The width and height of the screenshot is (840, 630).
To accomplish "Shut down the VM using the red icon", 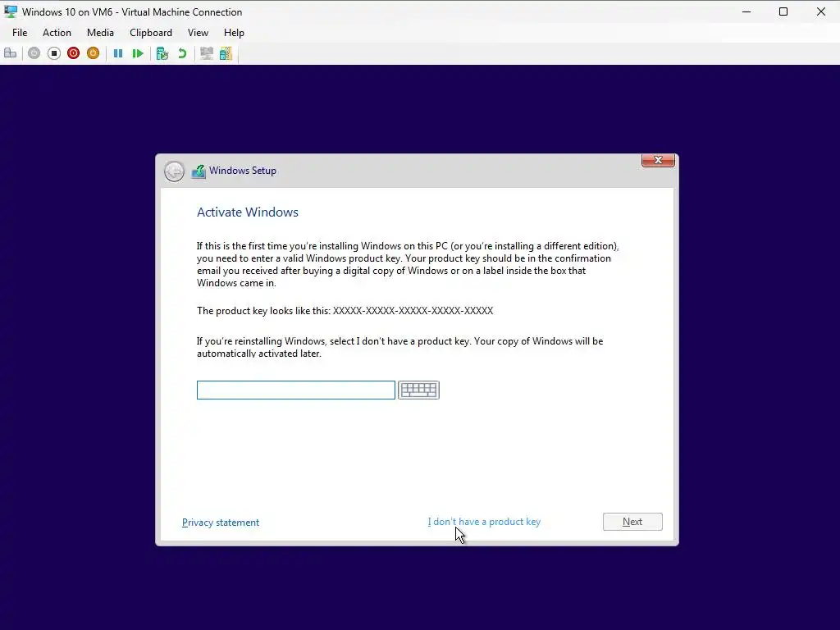I will click(73, 53).
